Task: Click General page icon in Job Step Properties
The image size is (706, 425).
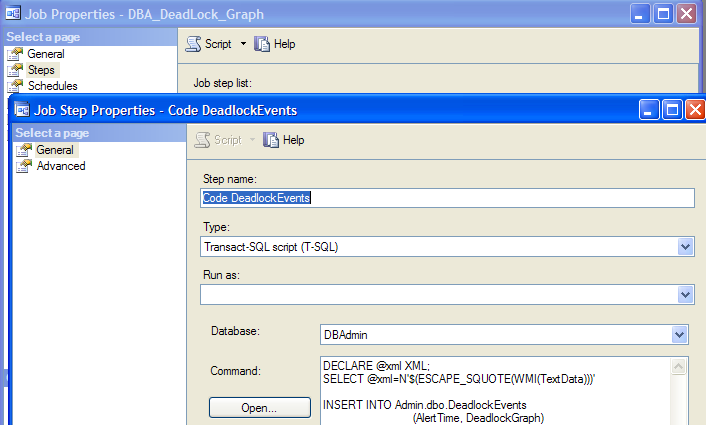Action: 23,150
